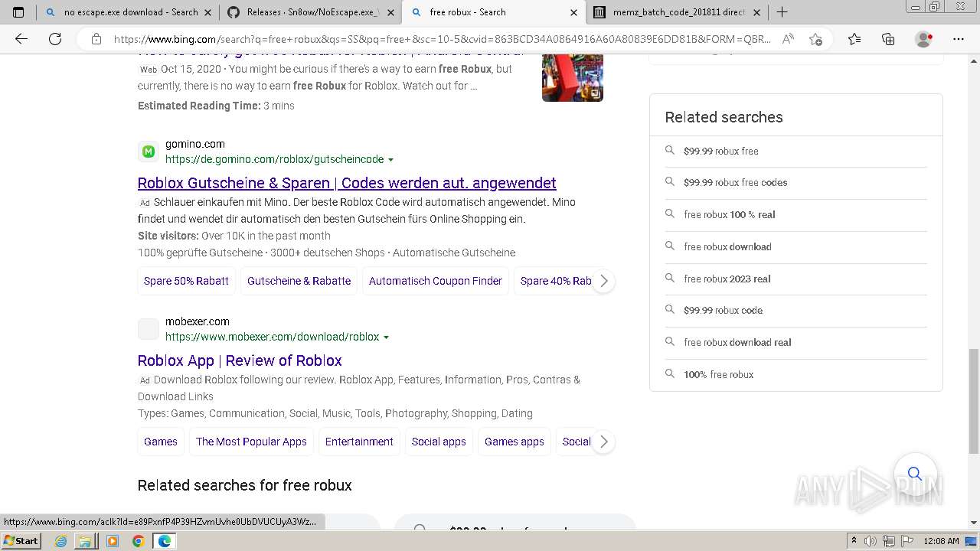This screenshot has width=980, height=551.
Task: Open the Gutscheine & Rabatte sitelink
Action: tap(299, 281)
